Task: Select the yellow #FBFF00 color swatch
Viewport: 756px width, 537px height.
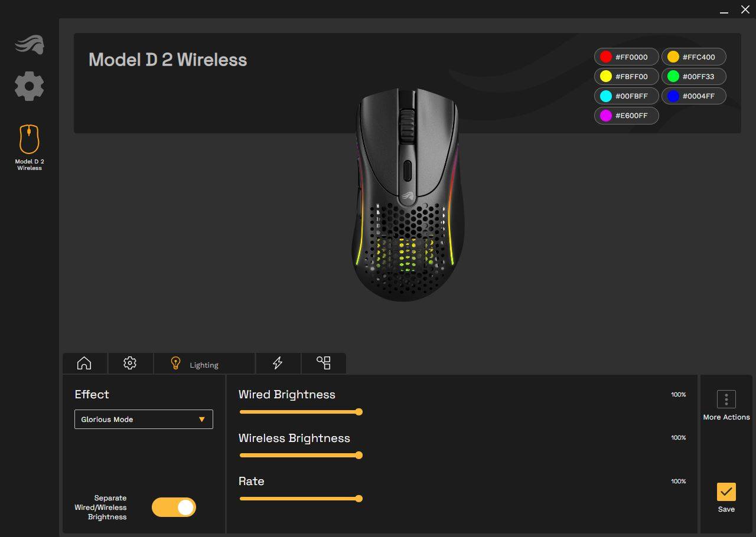Action: pos(627,77)
